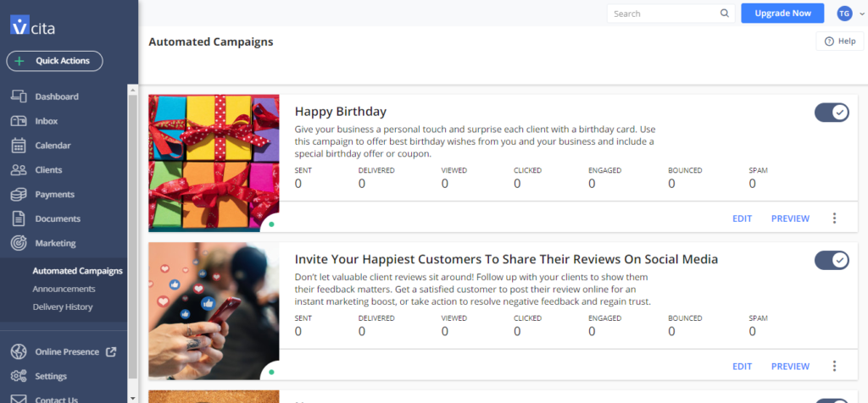868x403 pixels.
Task: Open more options for the Reviews campaign
Action: [x=834, y=366]
